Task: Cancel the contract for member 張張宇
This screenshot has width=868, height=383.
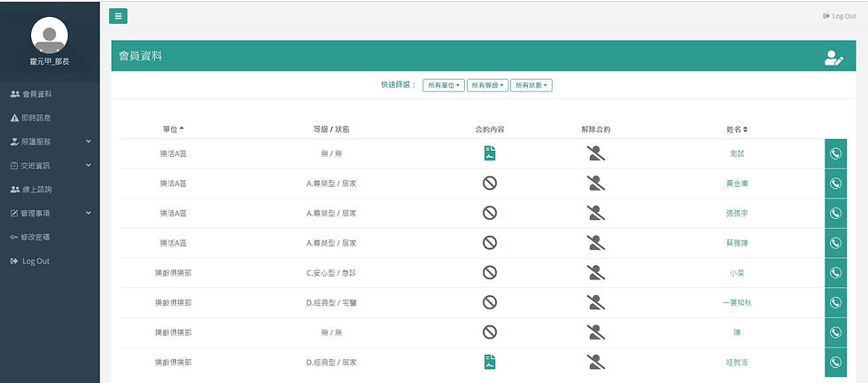Action: click(x=595, y=213)
